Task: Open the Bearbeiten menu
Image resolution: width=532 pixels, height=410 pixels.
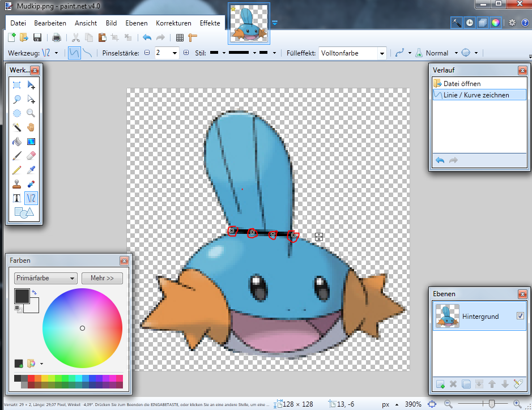Action: coord(50,23)
